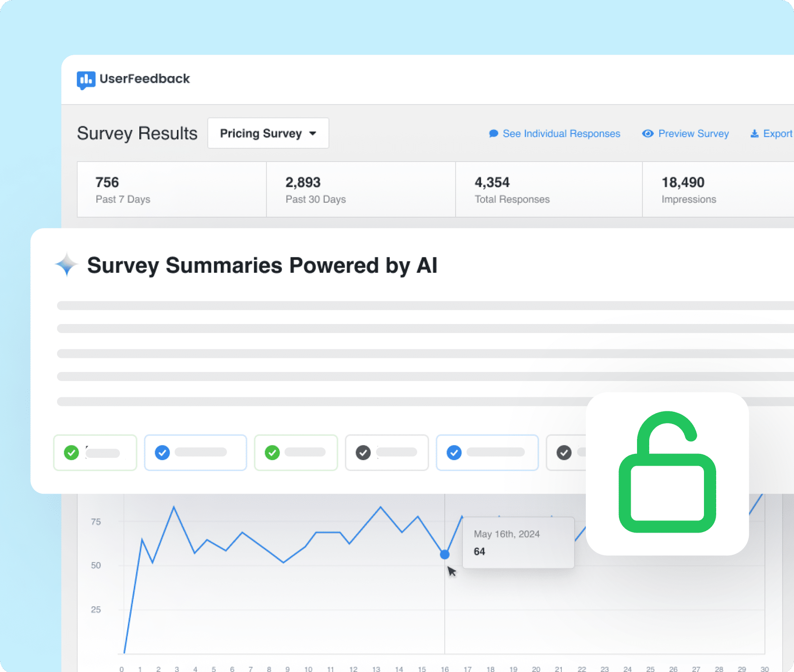Click the eye icon for preview
The image size is (794, 672).
click(648, 133)
